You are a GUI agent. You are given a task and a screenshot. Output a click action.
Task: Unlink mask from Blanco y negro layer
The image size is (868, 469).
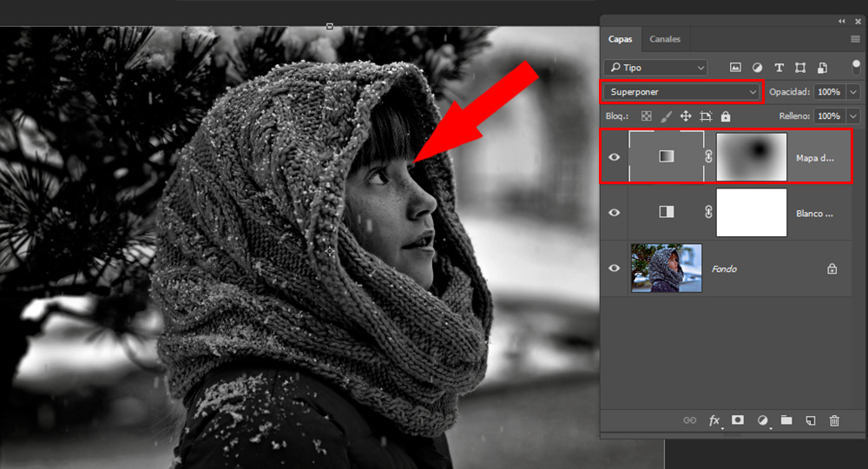708,212
